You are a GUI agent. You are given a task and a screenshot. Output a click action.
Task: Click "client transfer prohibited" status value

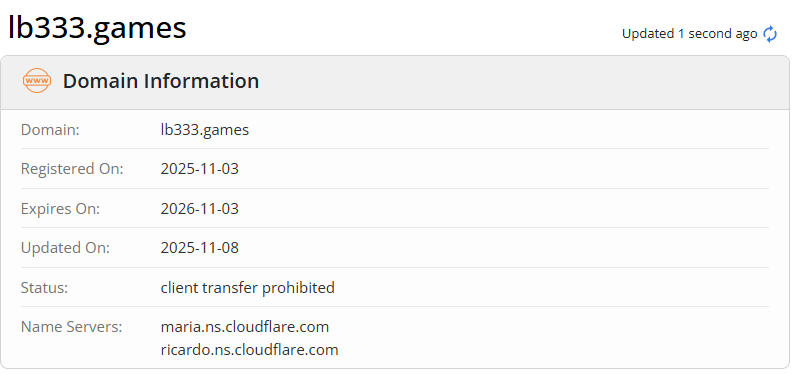click(248, 287)
